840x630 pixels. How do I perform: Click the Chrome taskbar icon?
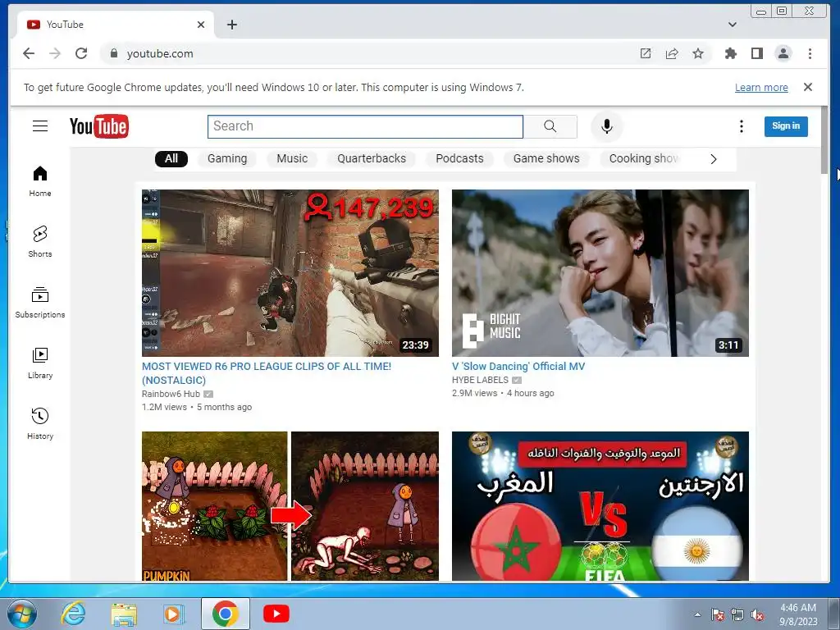click(x=225, y=614)
